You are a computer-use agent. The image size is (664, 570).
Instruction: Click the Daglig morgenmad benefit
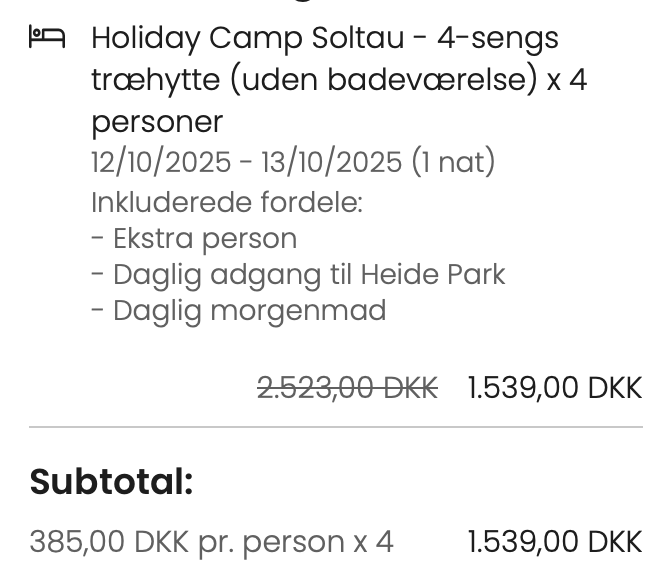[239, 311]
